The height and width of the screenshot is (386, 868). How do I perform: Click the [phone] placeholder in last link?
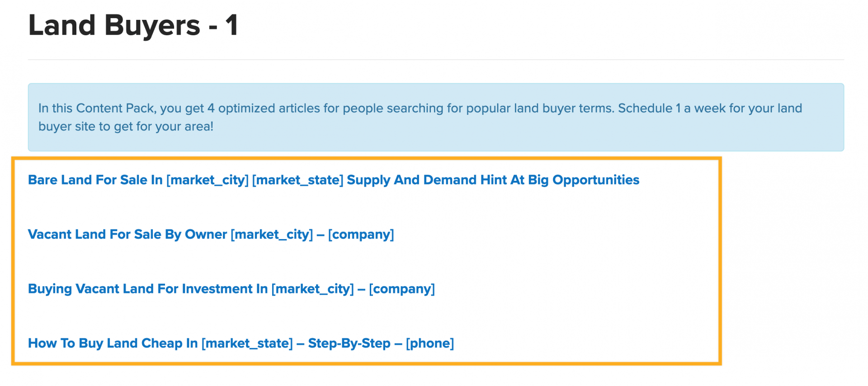[x=429, y=344]
